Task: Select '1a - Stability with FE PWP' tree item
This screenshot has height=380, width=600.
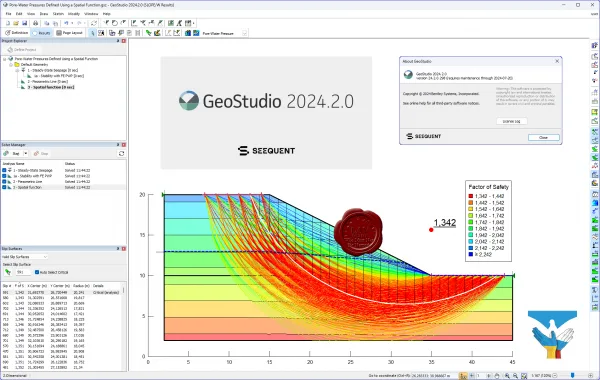Action: point(59,76)
